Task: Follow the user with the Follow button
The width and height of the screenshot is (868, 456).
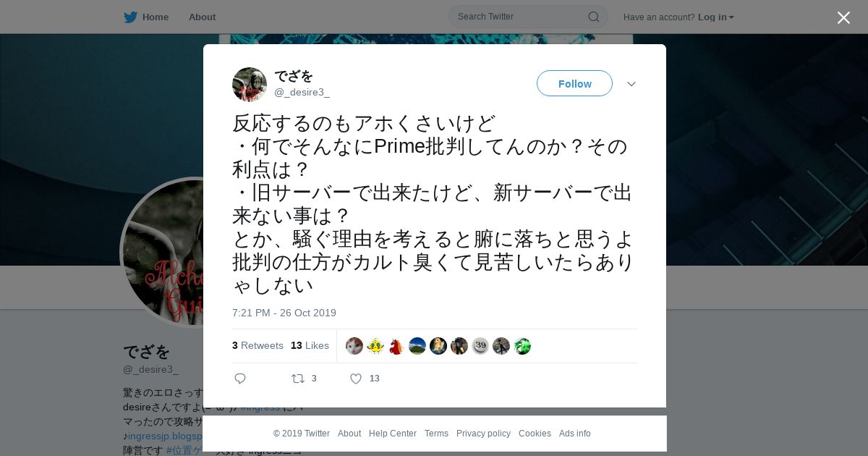Action: coord(574,83)
